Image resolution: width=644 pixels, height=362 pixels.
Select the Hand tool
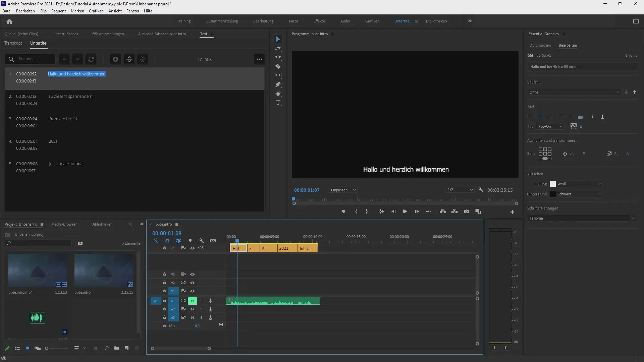[278, 94]
